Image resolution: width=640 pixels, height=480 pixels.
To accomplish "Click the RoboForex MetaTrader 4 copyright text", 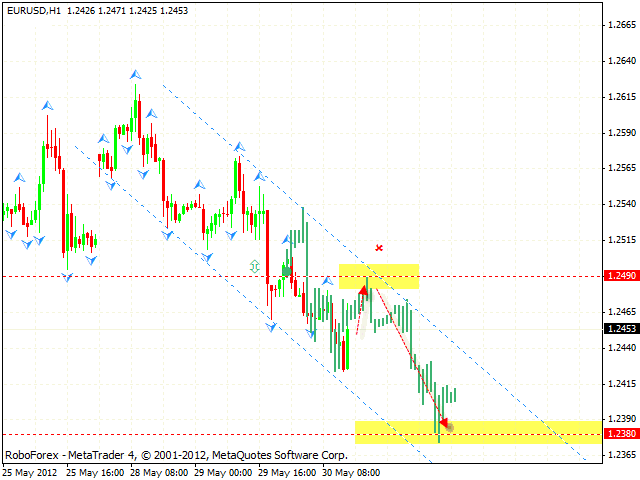I will click(x=176, y=455).
